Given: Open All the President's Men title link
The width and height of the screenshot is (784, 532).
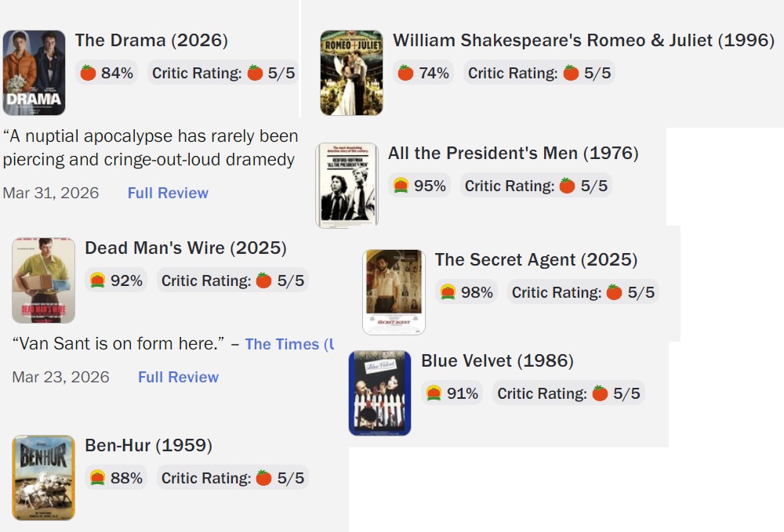Looking at the screenshot, I should click(513, 154).
